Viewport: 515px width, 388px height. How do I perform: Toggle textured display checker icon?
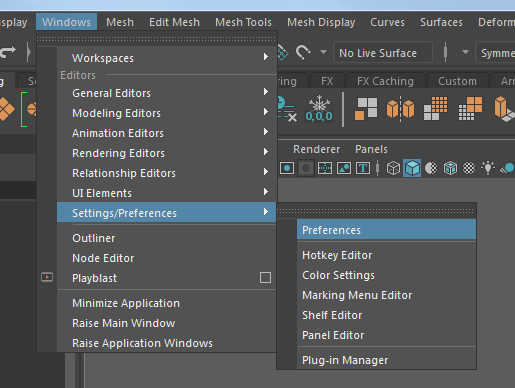pos(469,168)
